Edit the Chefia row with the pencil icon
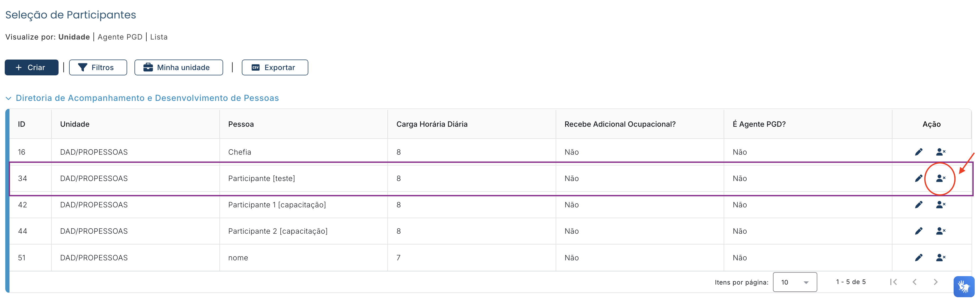The height and width of the screenshot is (303, 980). pyautogui.click(x=918, y=152)
